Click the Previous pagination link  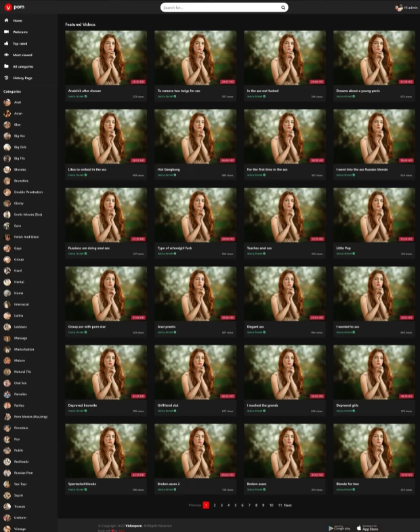(x=195, y=505)
